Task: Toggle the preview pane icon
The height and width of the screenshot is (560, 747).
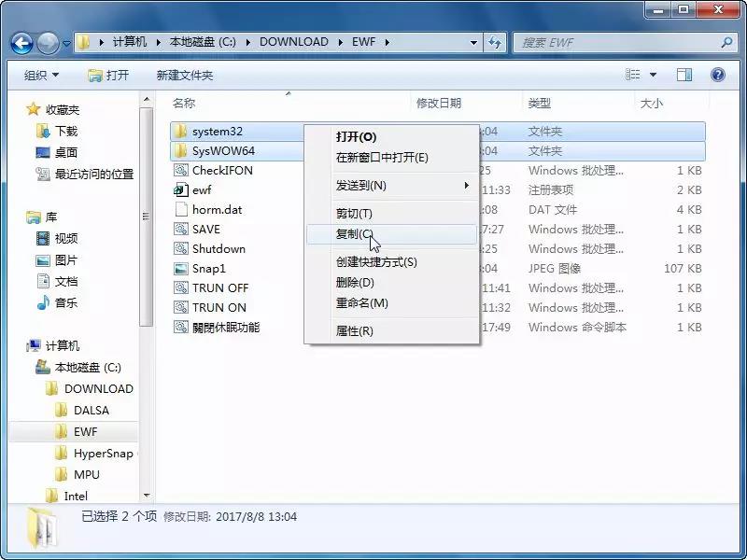Action: click(684, 75)
